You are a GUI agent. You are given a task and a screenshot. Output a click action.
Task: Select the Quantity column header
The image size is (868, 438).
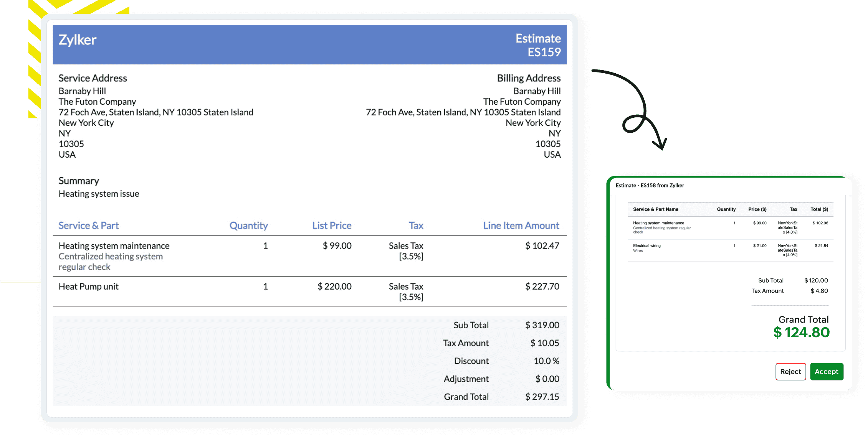click(248, 226)
